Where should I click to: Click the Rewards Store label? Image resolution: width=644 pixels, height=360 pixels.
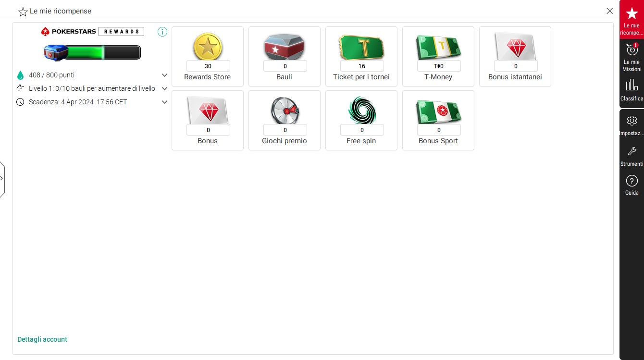click(x=208, y=77)
